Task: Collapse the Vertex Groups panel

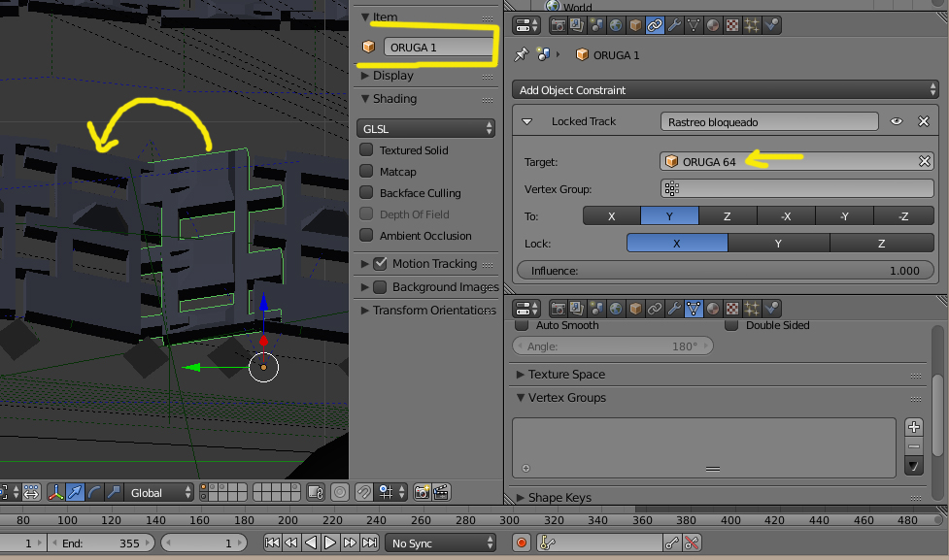Action: [x=521, y=397]
